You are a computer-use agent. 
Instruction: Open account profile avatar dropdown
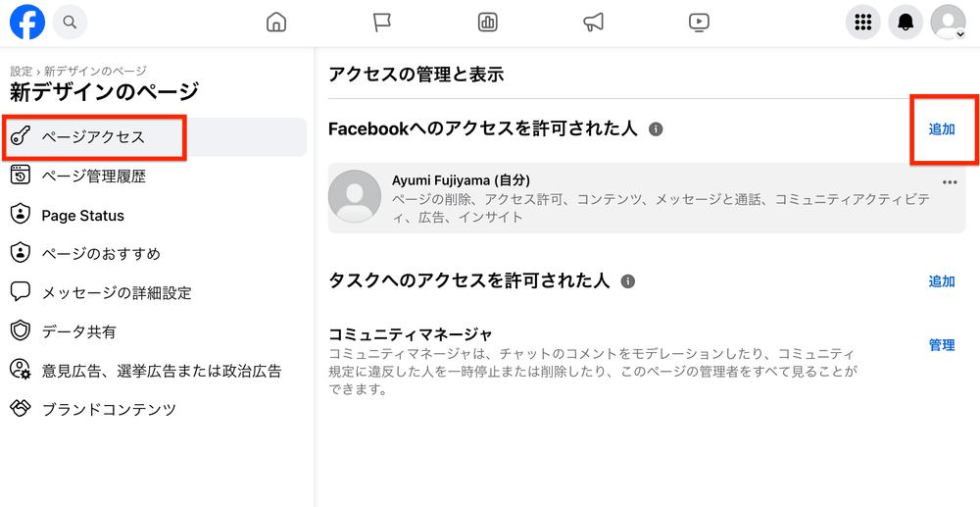(x=948, y=23)
